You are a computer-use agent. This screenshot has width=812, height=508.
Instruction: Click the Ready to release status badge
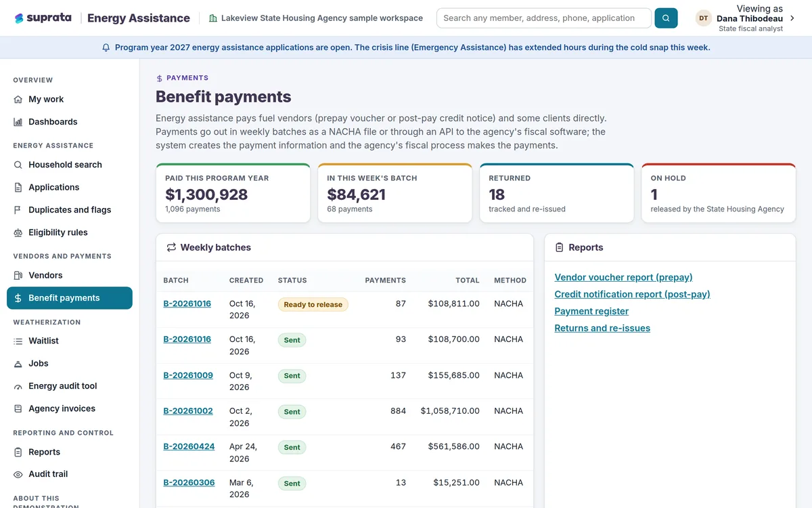click(313, 305)
